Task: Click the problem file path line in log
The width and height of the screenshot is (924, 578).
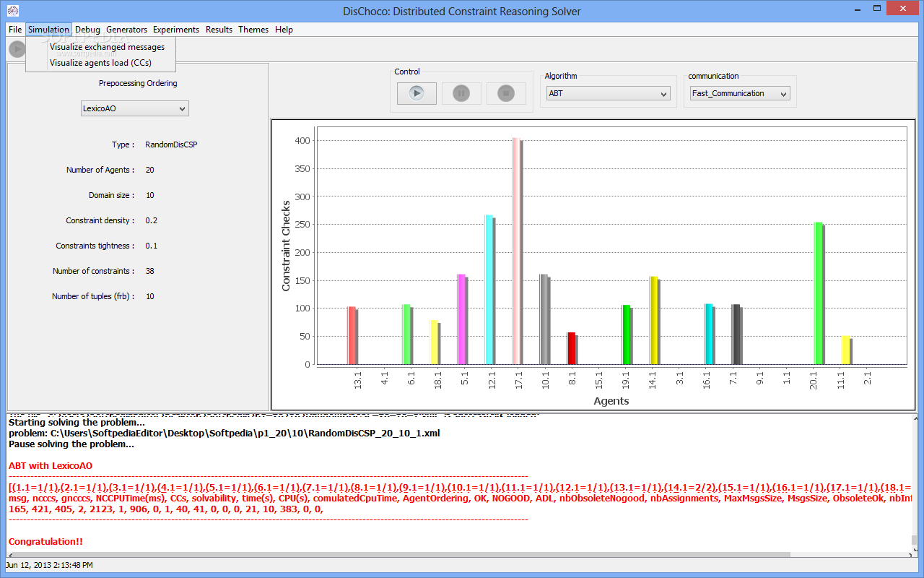Action: pos(224,433)
